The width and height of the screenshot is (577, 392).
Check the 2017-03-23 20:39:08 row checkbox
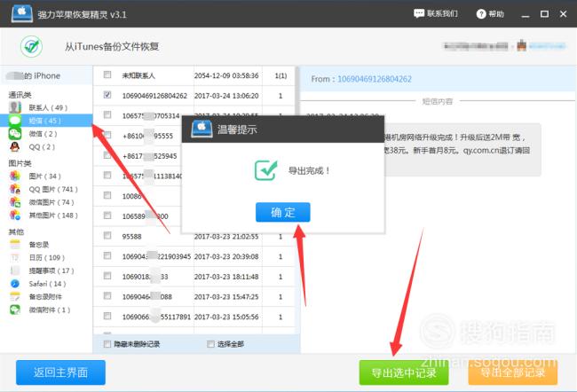pyautogui.click(x=107, y=255)
